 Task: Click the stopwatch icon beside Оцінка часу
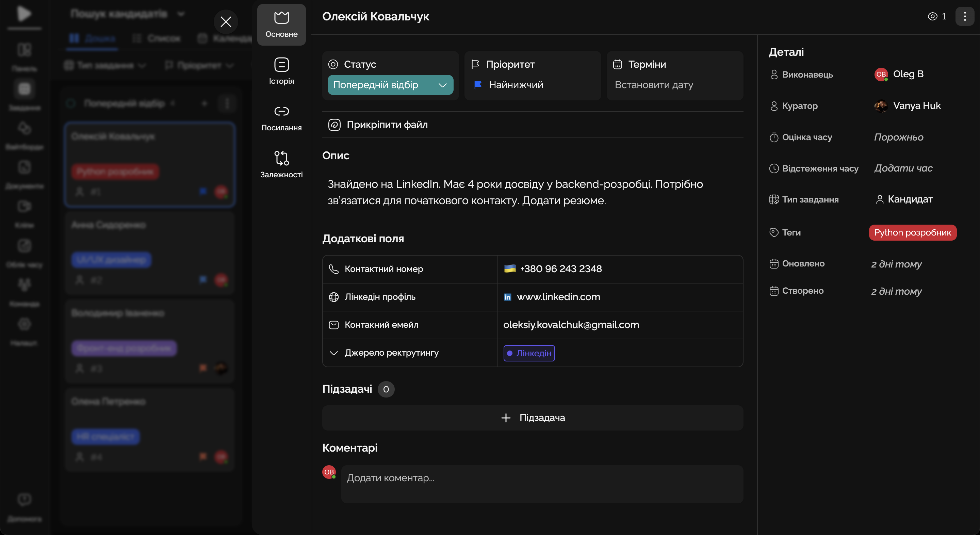[x=773, y=137]
